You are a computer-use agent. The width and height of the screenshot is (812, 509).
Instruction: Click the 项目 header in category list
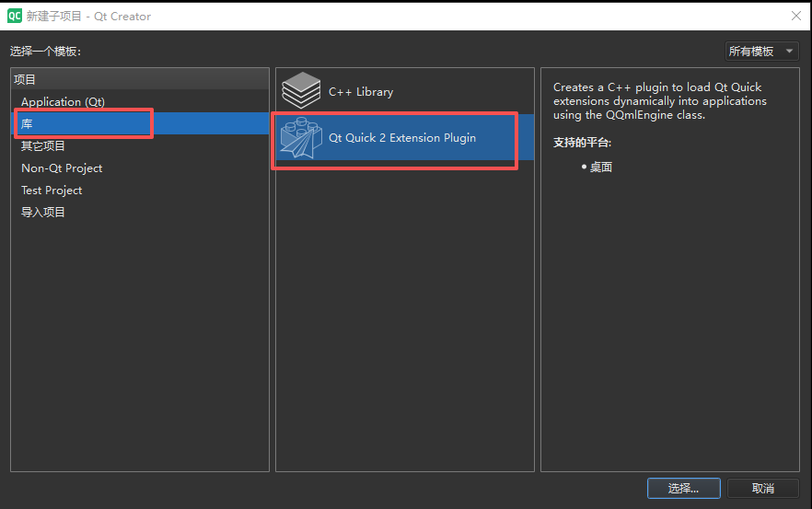pyautogui.click(x=140, y=79)
